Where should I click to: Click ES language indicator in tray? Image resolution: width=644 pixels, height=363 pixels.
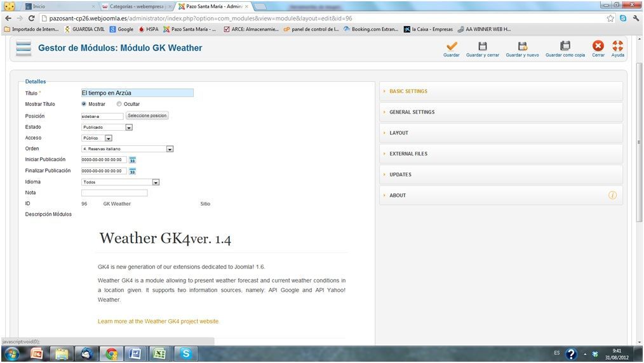pyautogui.click(x=556, y=353)
